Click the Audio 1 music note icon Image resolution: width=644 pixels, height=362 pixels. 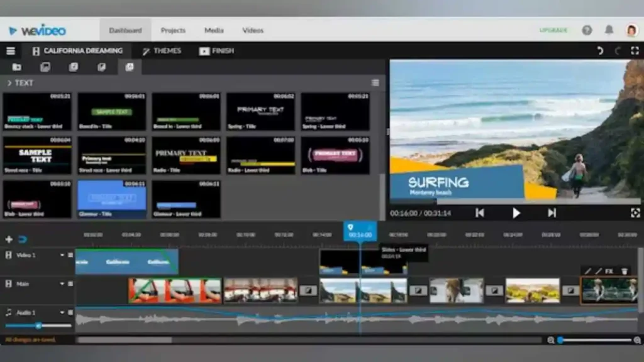tap(8, 312)
